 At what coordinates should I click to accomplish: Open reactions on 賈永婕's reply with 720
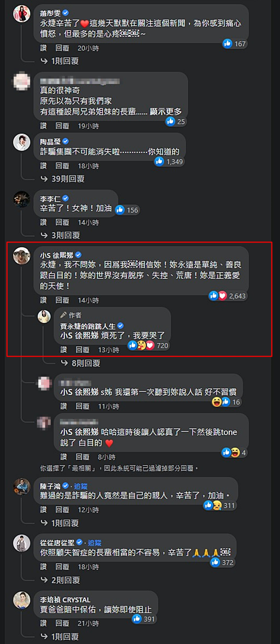pyautogui.click(x=148, y=345)
